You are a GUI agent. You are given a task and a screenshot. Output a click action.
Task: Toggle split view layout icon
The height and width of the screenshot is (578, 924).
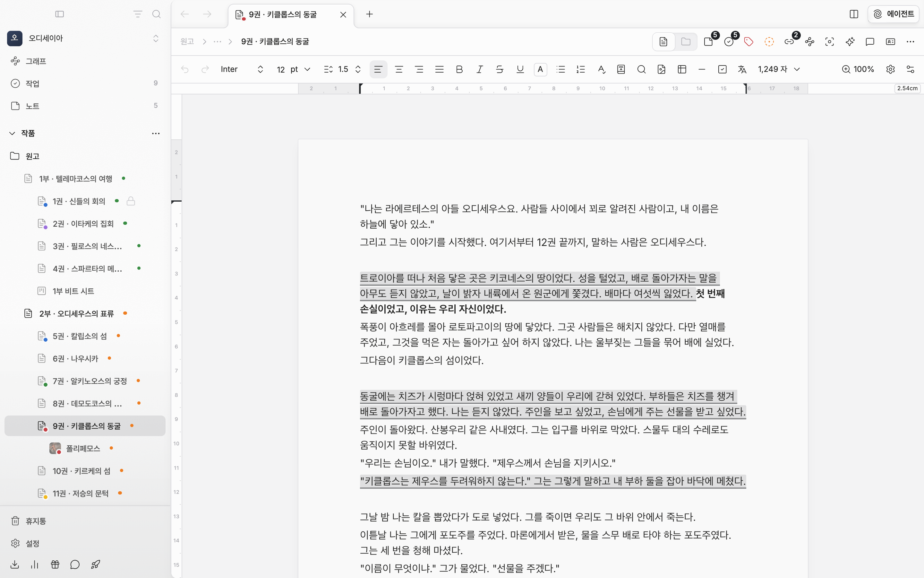(x=854, y=14)
